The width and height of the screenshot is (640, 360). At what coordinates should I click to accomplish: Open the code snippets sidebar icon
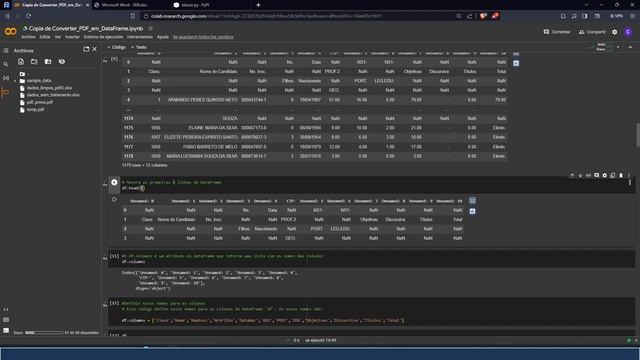pos(6,309)
